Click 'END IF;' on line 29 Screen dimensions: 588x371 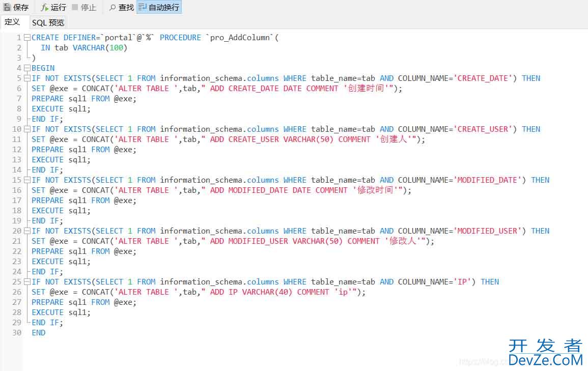[x=47, y=323]
